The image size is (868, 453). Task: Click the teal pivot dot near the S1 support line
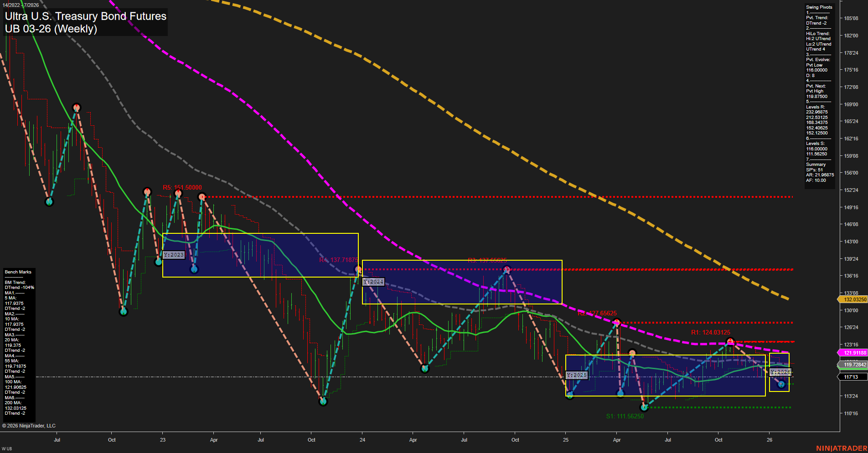(644, 408)
